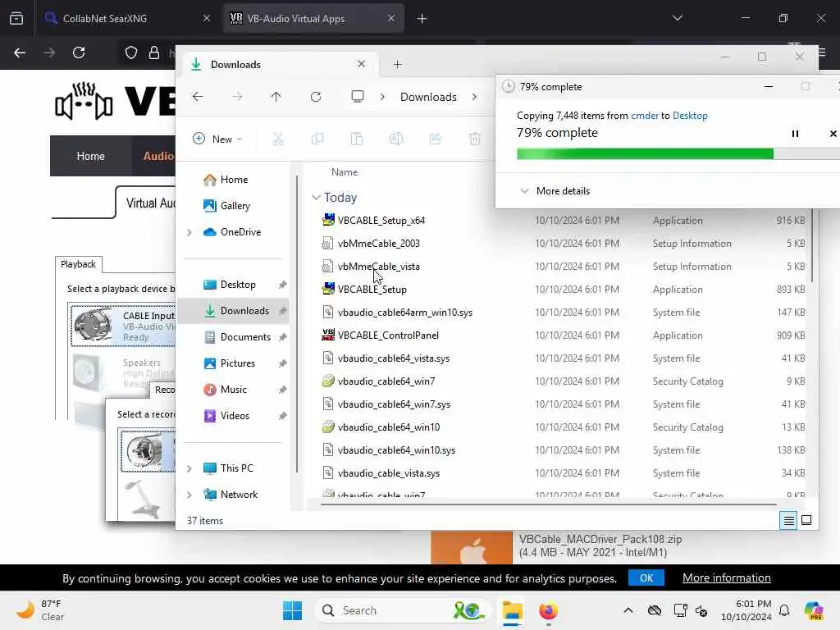Image resolution: width=840 pixels, height=630 pixels.
Task: Select Home in navigation pane
Action: coord(234,180)
